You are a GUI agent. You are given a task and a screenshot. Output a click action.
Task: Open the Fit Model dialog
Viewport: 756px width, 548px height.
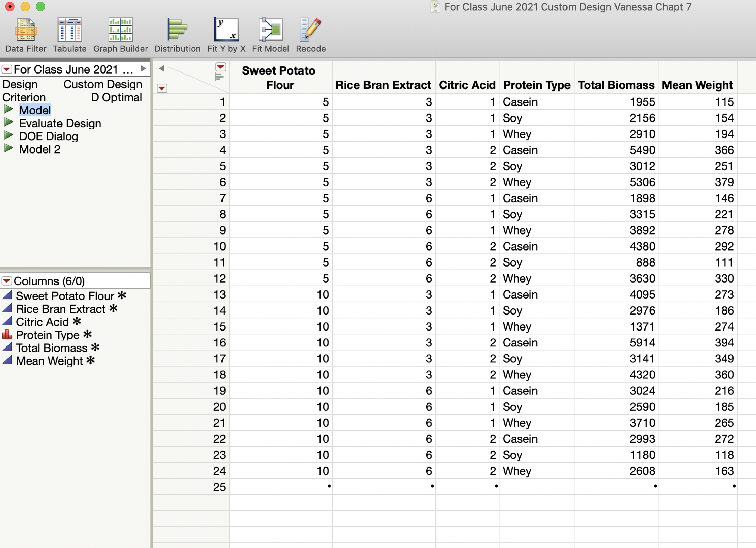pos(270,35)
